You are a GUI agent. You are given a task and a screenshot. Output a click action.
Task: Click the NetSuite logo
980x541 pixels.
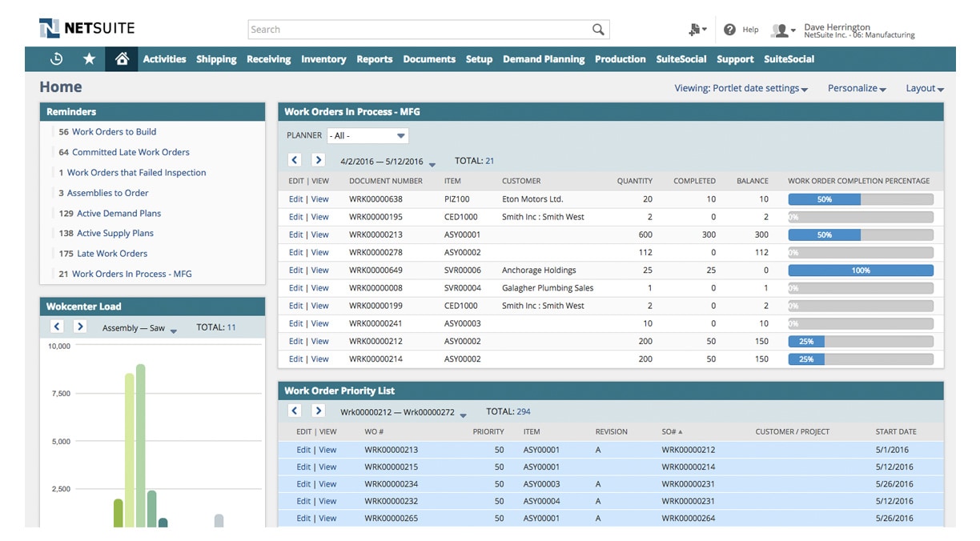click(x=86, y=29)
